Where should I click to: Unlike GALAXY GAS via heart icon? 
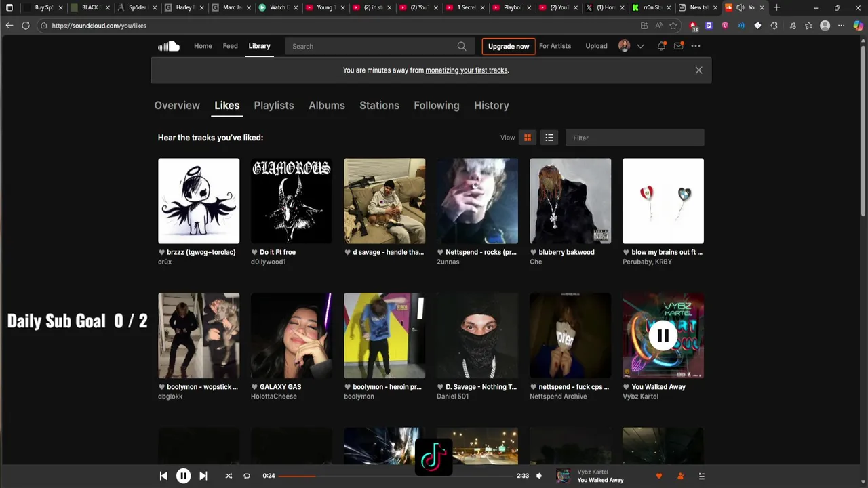click(x=254, y=387)
